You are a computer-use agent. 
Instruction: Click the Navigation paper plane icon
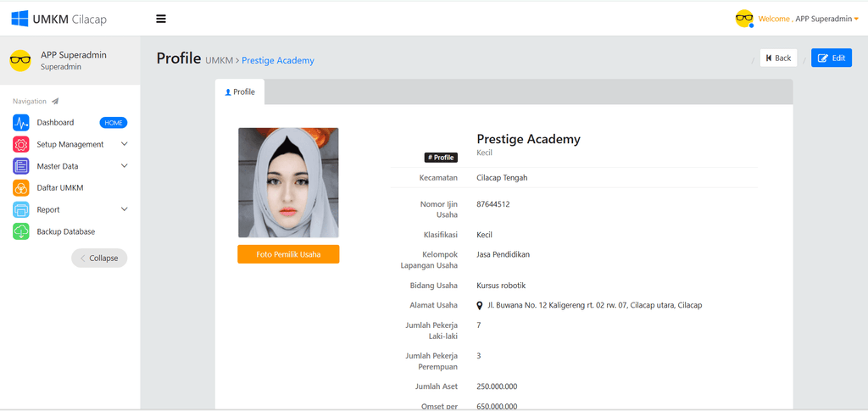click(x=55, y=101)
